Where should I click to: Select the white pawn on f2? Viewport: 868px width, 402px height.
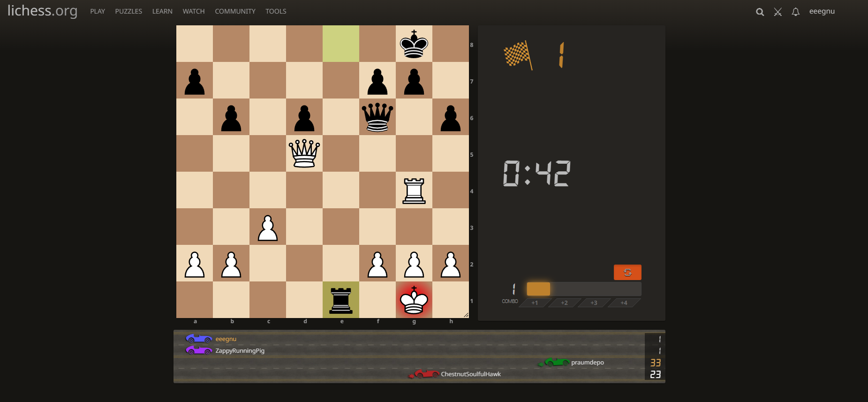(x=377, y=263)
